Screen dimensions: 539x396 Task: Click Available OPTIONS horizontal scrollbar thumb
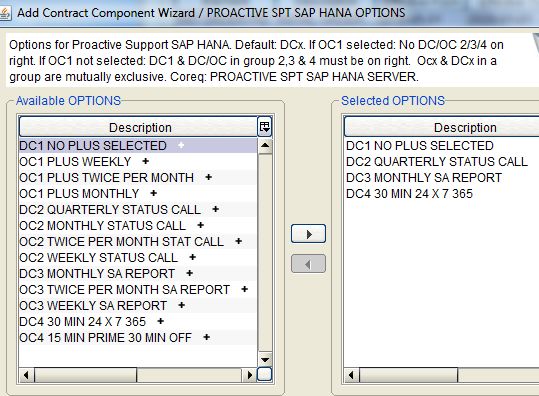coord(86,375)
